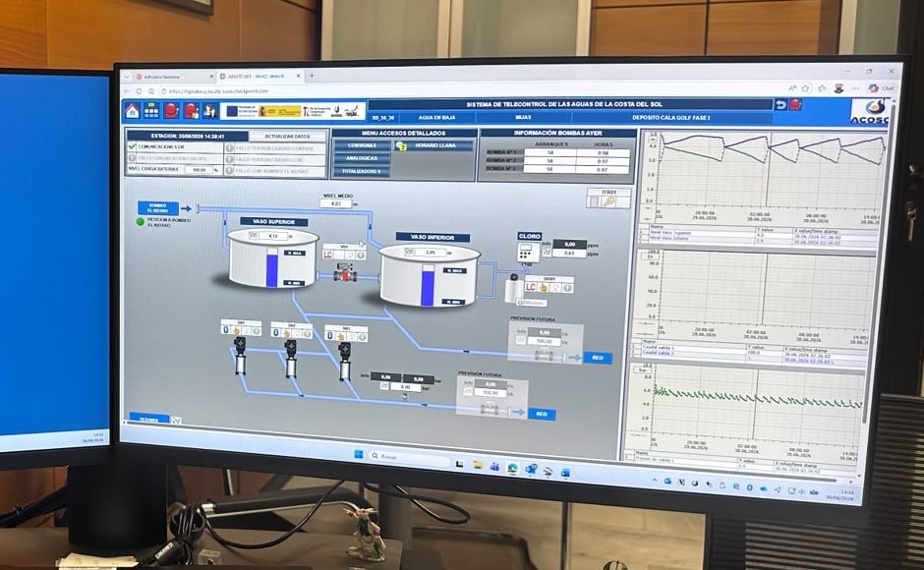
Task: Toggle the auto 0 icon for second pump
Action: click(276, 333)
